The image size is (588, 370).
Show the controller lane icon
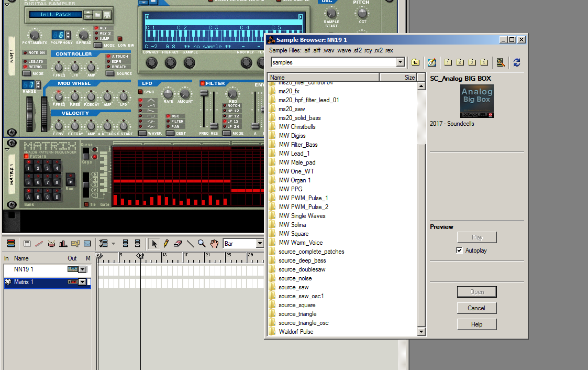[87, 244]
